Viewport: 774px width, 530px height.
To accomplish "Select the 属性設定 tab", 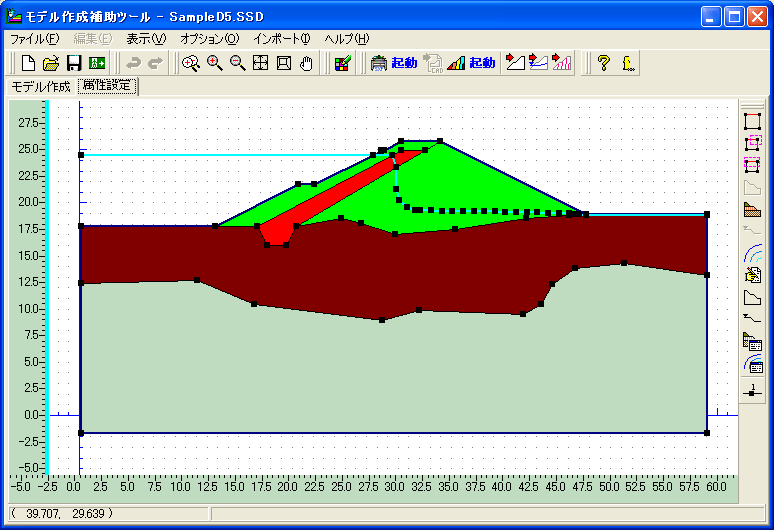I will click(108, 86).
